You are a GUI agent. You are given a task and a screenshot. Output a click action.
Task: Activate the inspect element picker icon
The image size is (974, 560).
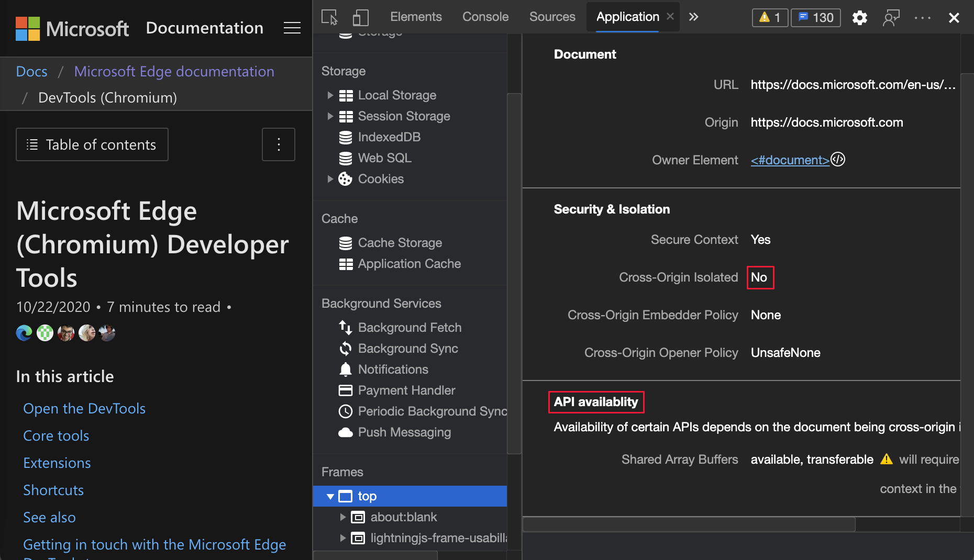[329, 17]
